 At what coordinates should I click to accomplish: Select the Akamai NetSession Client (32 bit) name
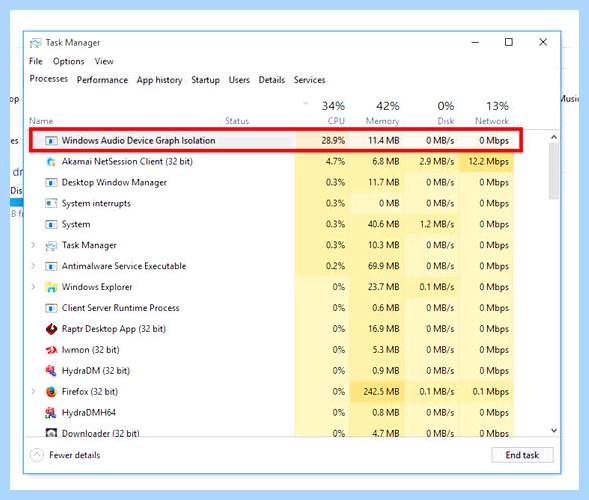click(x=127, y=162)
